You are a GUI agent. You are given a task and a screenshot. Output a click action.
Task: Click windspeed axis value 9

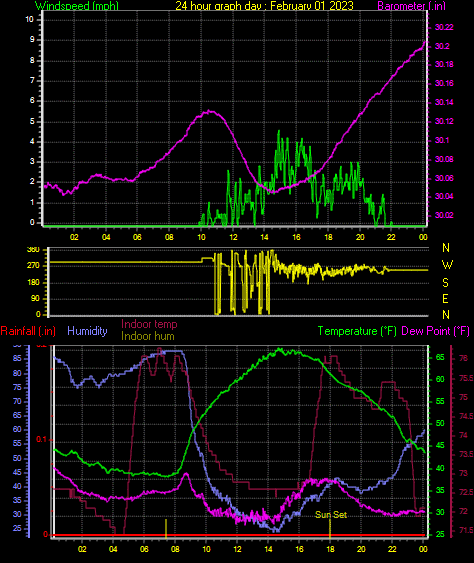coord(32,39)
